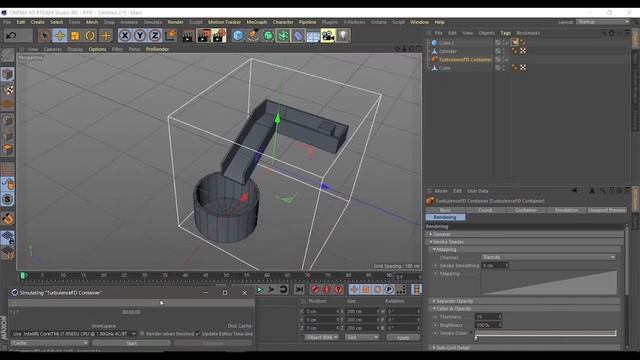Viewport: 640px width, 360px height.
Task: Open the Create menu
Action: (x=38, y=22)
